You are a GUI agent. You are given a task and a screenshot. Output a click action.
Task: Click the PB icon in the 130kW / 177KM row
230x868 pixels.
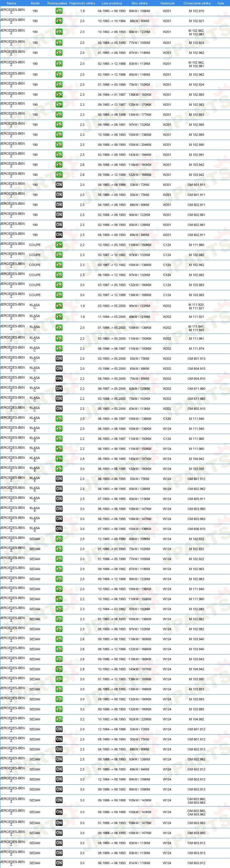[59, 115]
